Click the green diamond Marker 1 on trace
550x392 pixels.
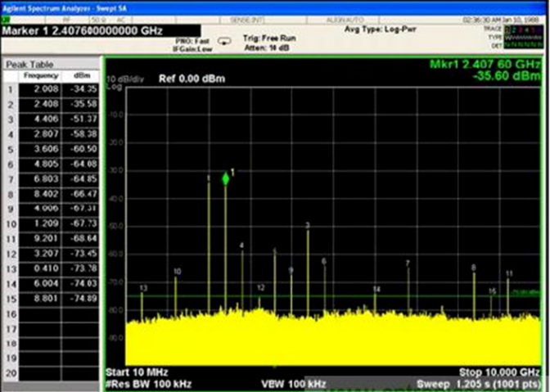pyautogui.click(x=226, y=178)
